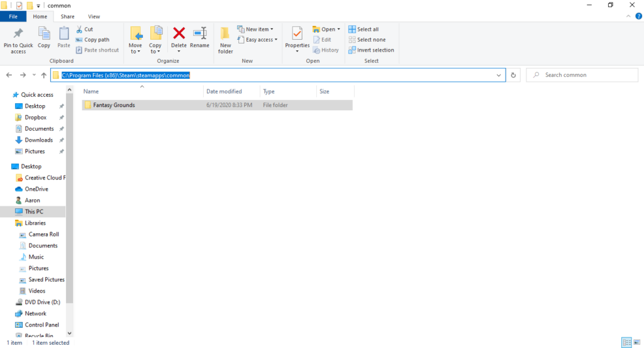Switch to large icons view layout
Screen dimensions: 644x348
[636, 342]
